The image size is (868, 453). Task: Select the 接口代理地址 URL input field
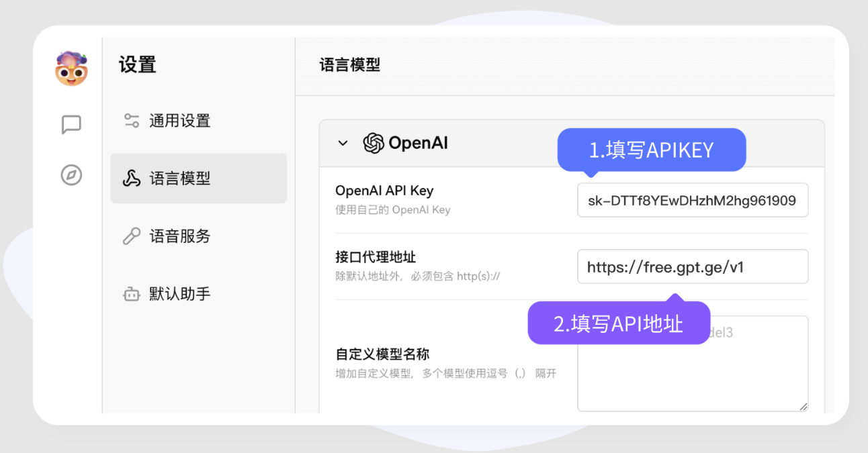click(x=693, y=266)
